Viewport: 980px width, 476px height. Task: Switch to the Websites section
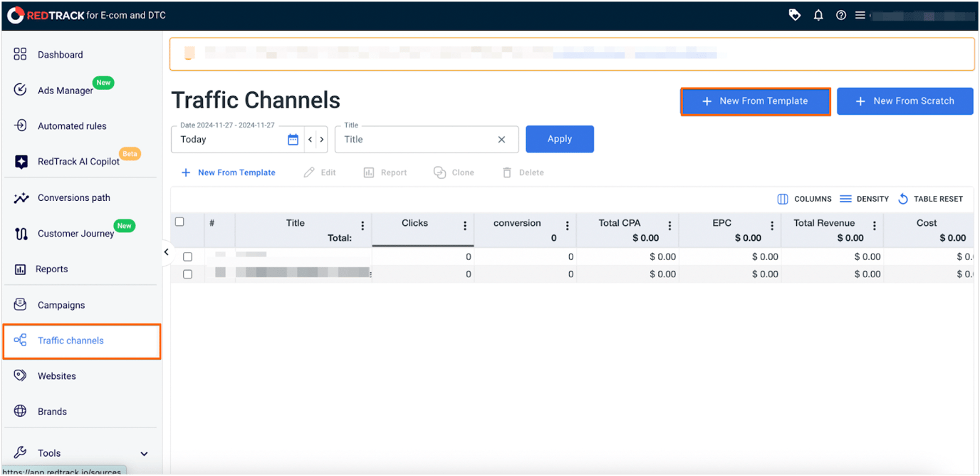(57, 376)
